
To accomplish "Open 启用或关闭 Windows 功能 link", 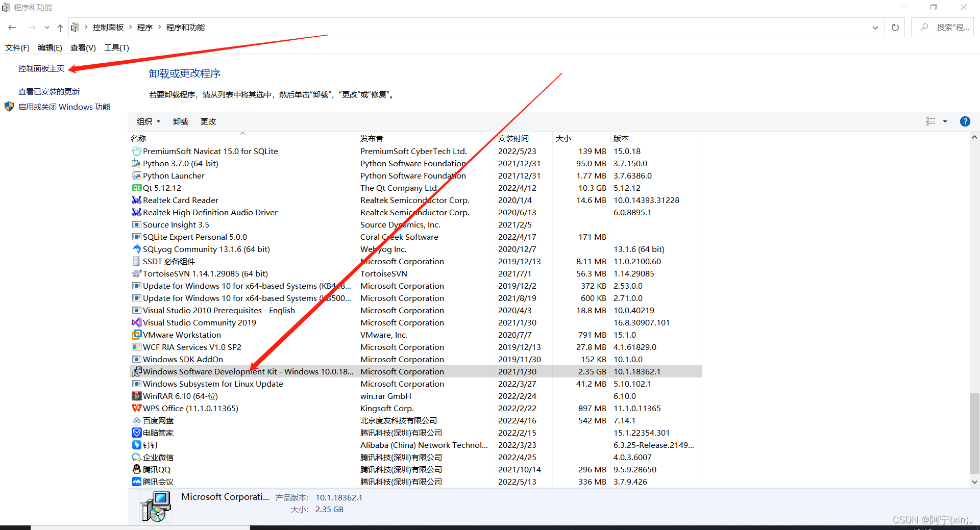I will click(64, 107).
